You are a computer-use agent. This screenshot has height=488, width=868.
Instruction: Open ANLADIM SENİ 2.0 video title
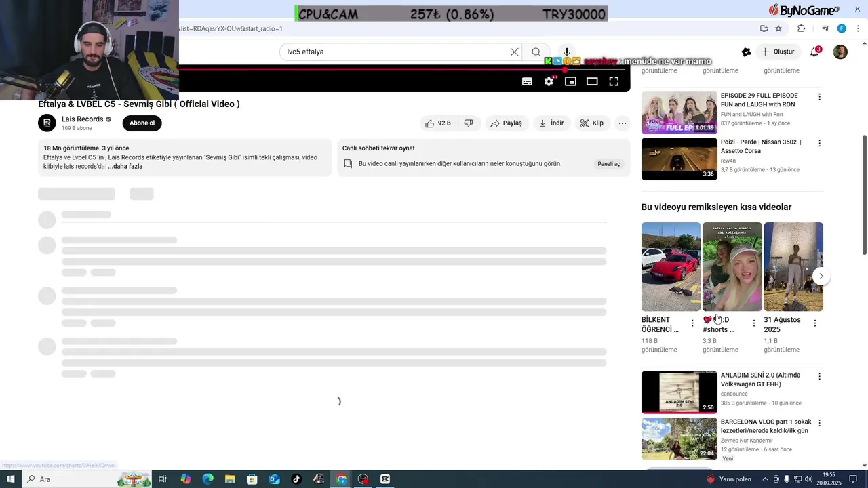point(760,380)
